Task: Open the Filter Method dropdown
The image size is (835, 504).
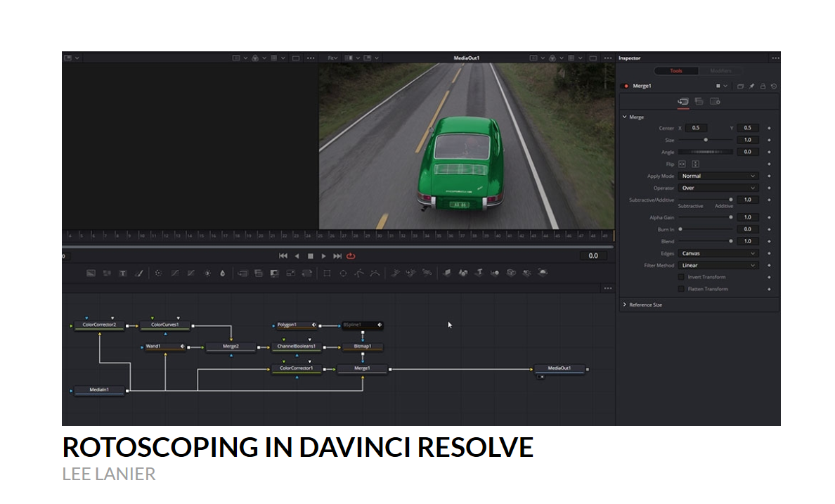Action: (x=718, y=265)
